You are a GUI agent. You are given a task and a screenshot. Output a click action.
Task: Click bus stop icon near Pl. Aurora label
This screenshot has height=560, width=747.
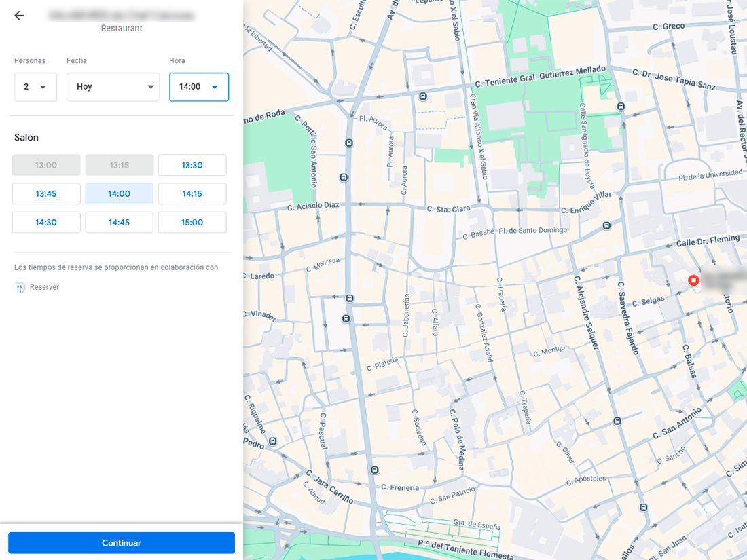(349, 143)
